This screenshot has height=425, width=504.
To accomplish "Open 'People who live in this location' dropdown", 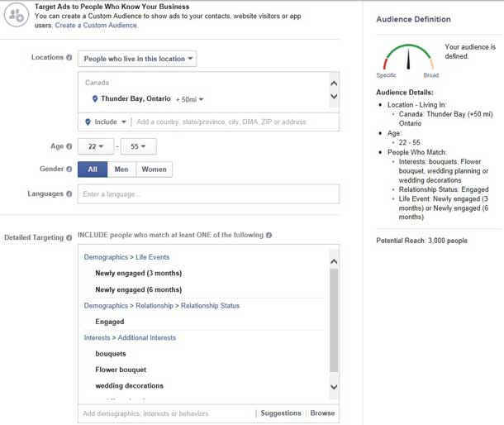I will click(137, 59).
